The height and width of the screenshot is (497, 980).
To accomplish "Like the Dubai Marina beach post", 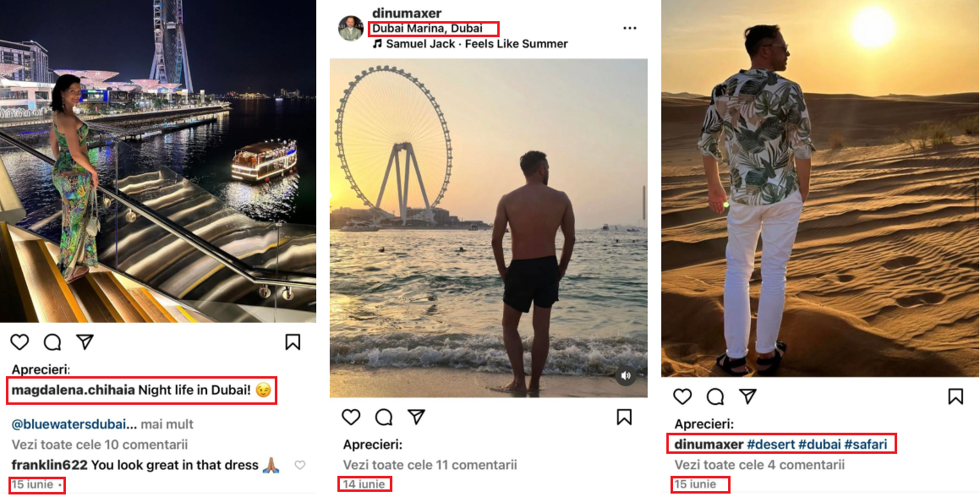I will [x=351, y=417].
